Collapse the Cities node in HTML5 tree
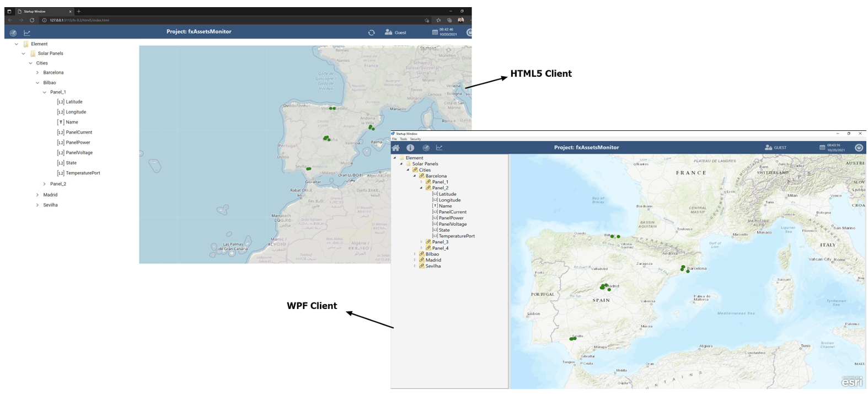 coord(30,63)
